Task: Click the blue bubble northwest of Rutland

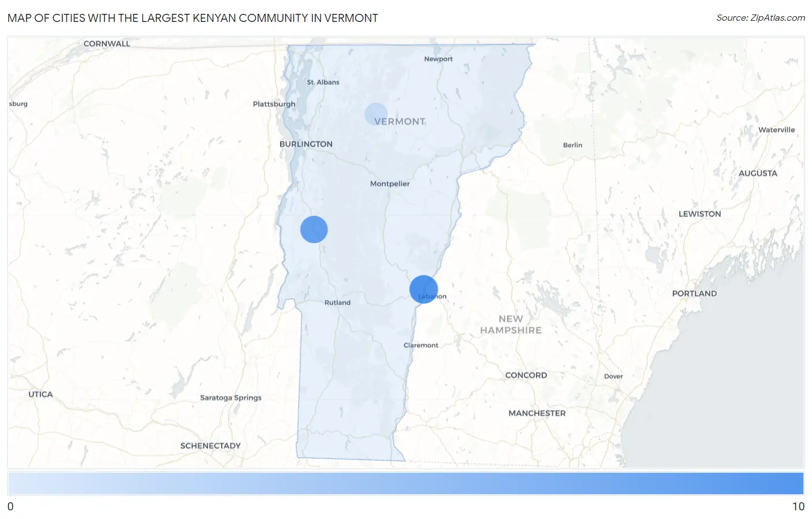Action: coord(314,229)
